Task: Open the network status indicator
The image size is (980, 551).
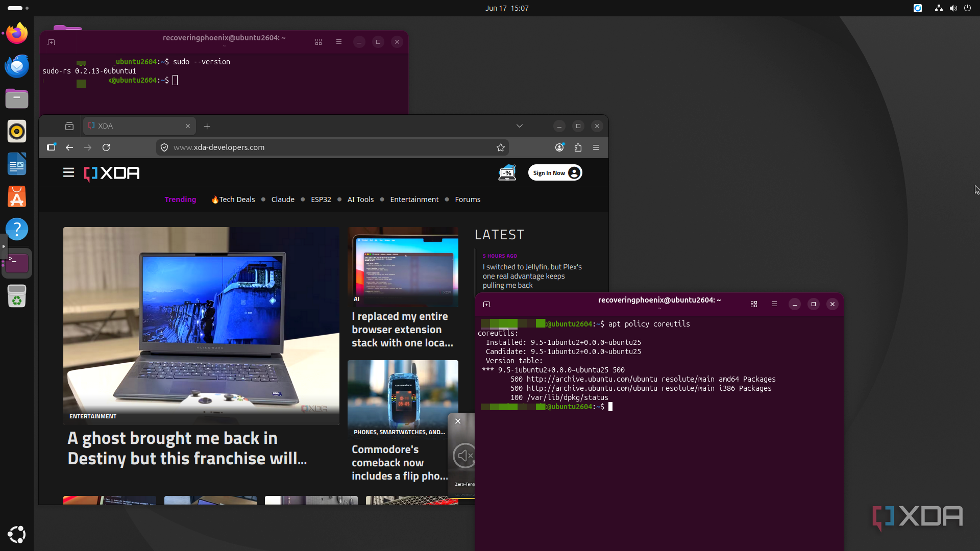Action: click(939, 8)
